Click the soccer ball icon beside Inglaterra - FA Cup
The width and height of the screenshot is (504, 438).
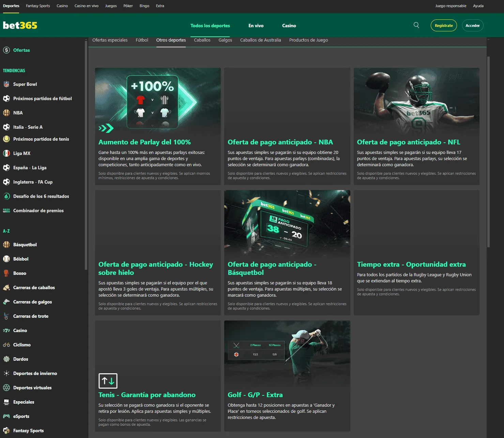point(6,182)
